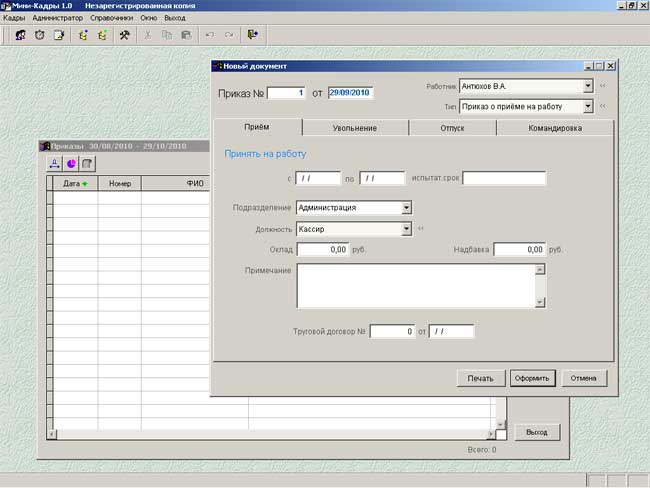The width and height of the screenshot is (650, 488).
Task: Click the Печать button
Action: [481, 378]
